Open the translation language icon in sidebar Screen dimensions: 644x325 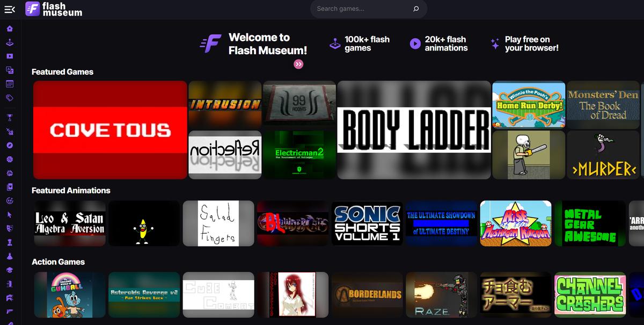10,70
